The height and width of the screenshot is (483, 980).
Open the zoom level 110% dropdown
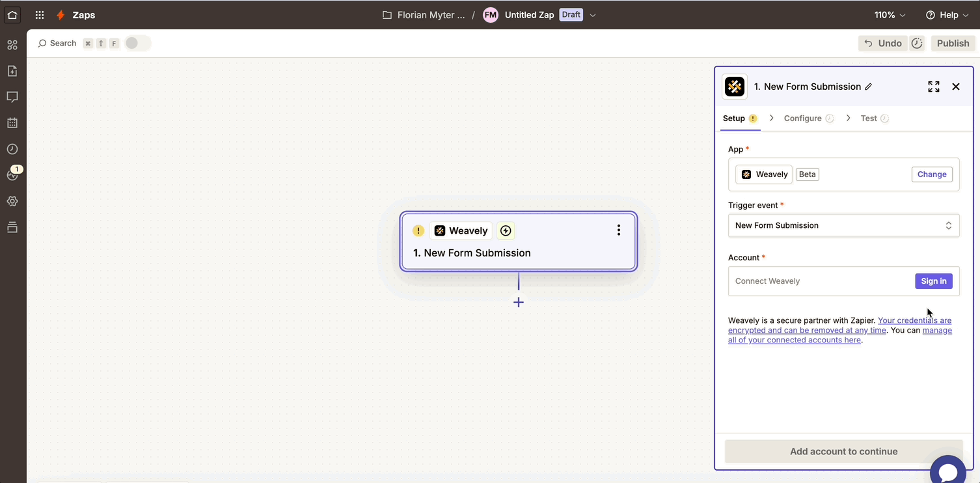point(890,15)
